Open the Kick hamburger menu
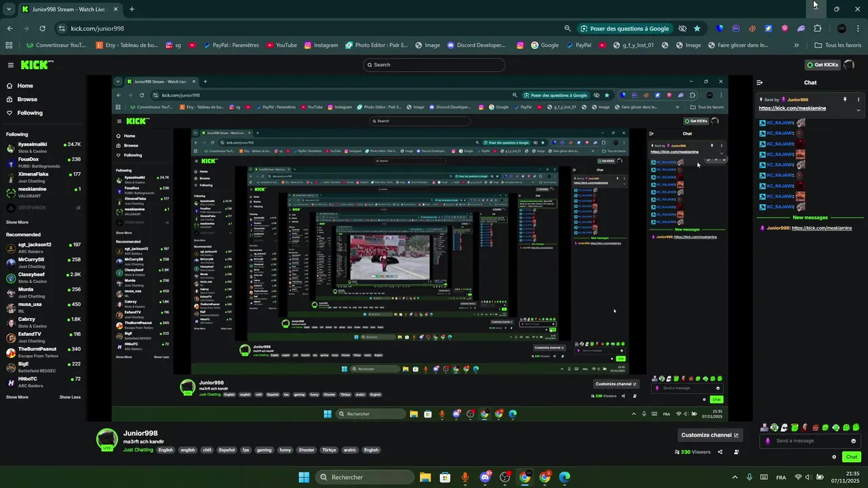Viewport: 868px width, 488px height. pos(11,65)
